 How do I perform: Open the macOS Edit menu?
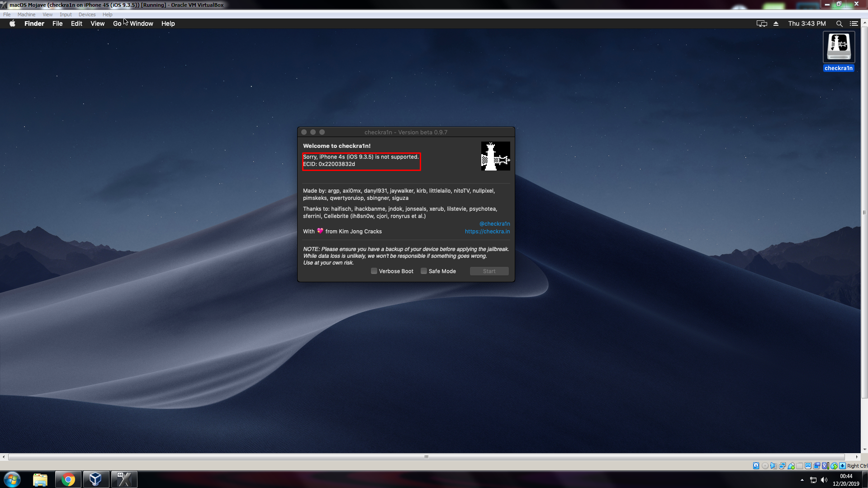tap(76, 24)
